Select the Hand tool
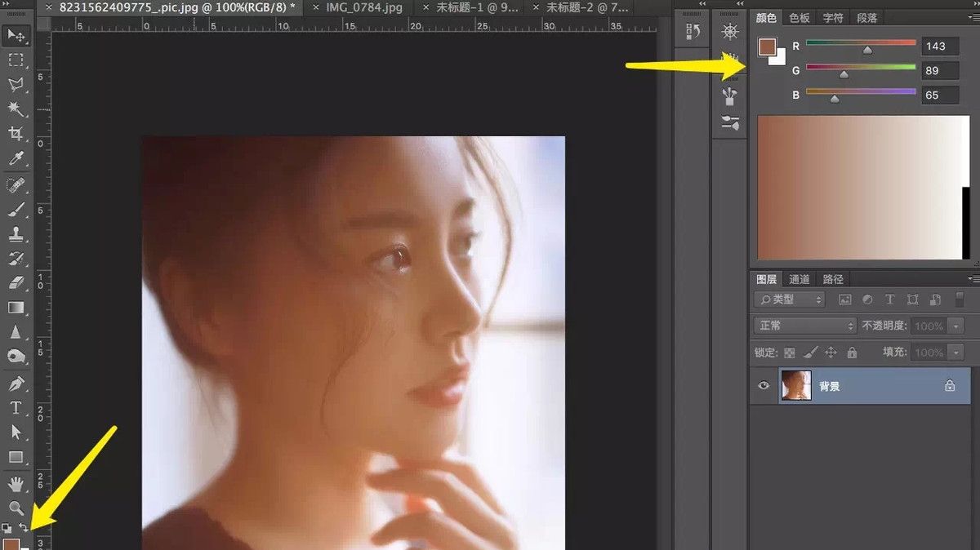The width and height of the screenshot is (980, 550). click(x=16, y=484)
